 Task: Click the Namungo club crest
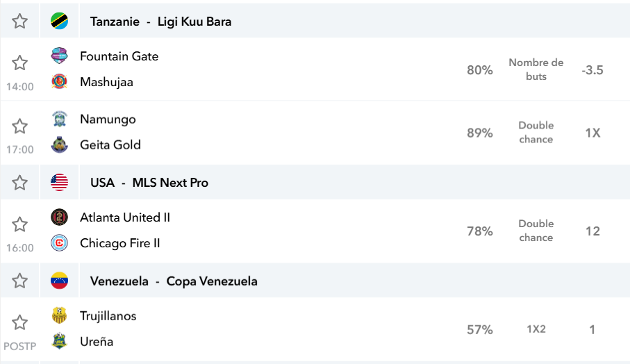click(x=59, y=119)
